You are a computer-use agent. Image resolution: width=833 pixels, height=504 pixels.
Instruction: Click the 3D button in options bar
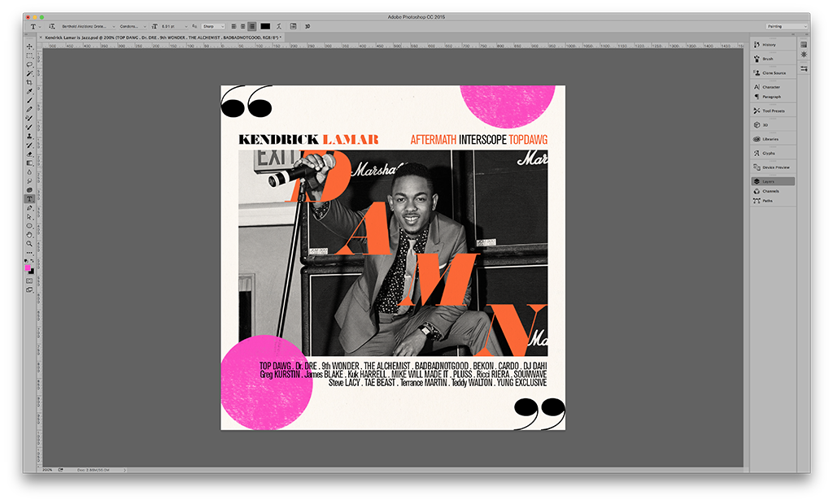coord(307,26)
